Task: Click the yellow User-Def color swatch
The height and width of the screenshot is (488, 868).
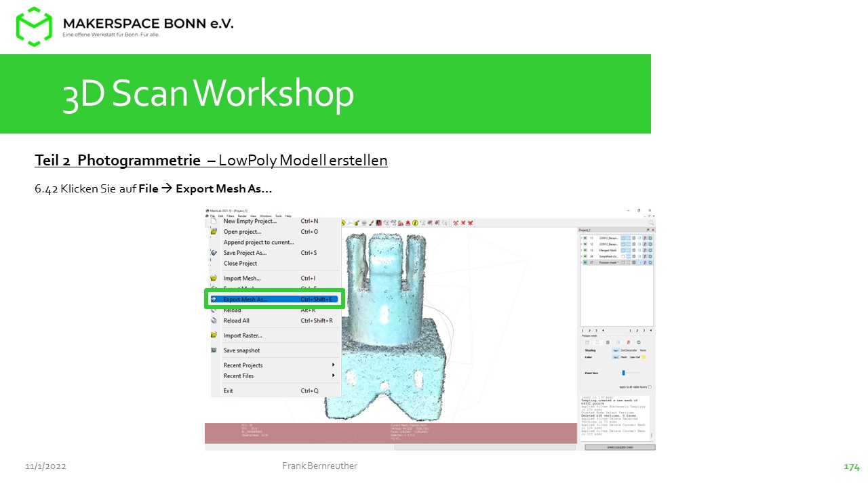Action: click(644, 357)
